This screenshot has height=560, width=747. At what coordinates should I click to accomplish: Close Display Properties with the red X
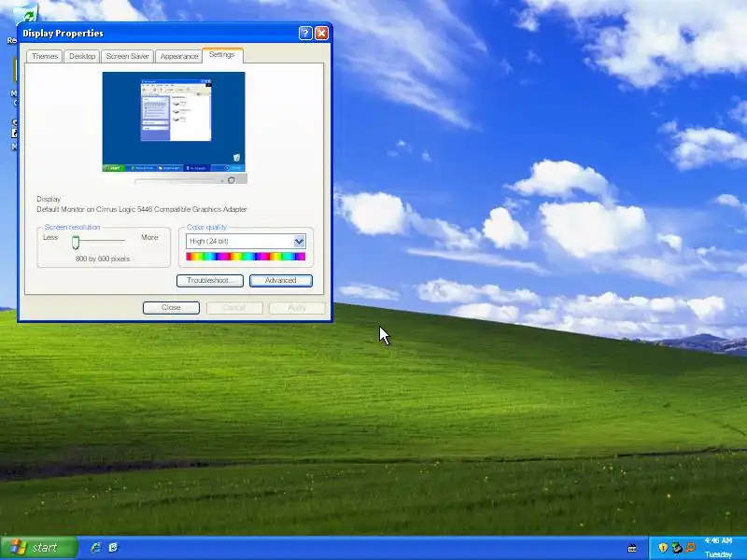point(321,33)
